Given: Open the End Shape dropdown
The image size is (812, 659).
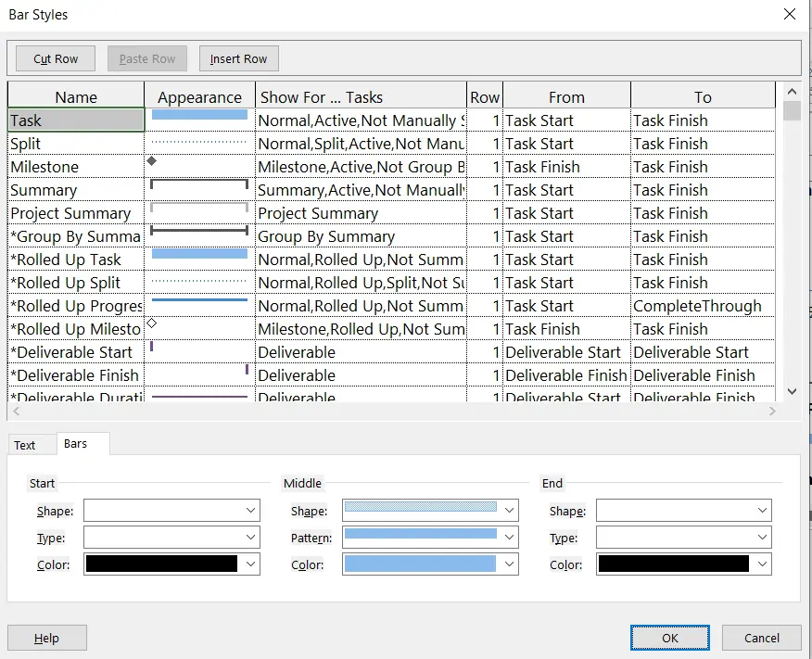Looking at the screenshot, I should 762,511.
